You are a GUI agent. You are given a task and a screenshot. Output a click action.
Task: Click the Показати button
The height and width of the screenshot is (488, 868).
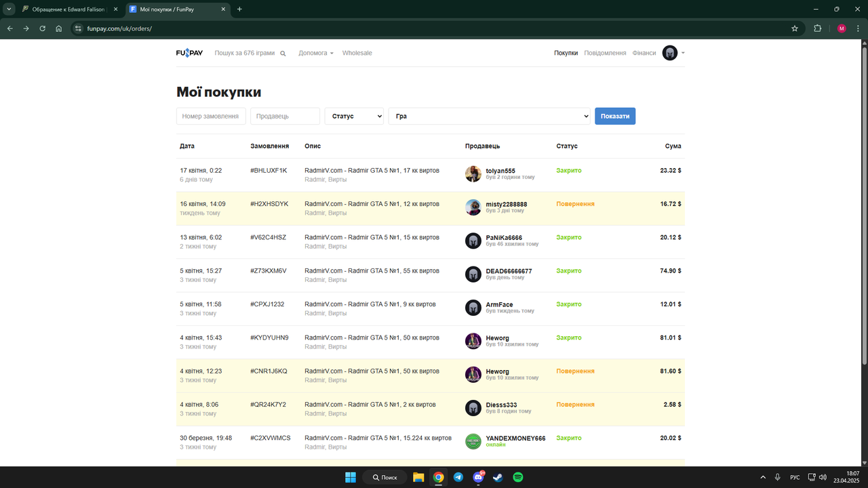[615, 116]
